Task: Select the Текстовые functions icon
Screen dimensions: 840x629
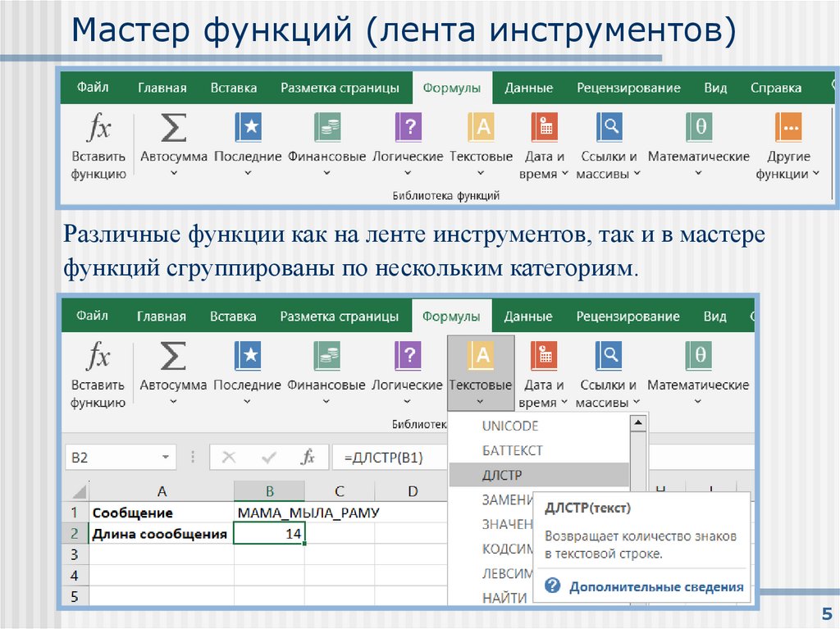Action: pyautogui.click(x=482, y=129)
